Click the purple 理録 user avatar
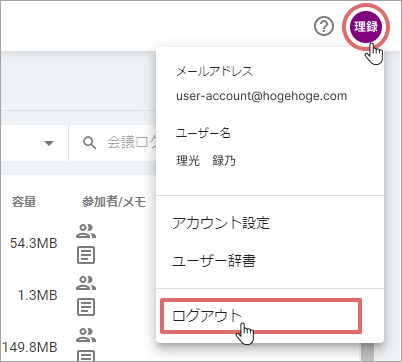This screenshot has height=362, width=402. click(366, 26)
